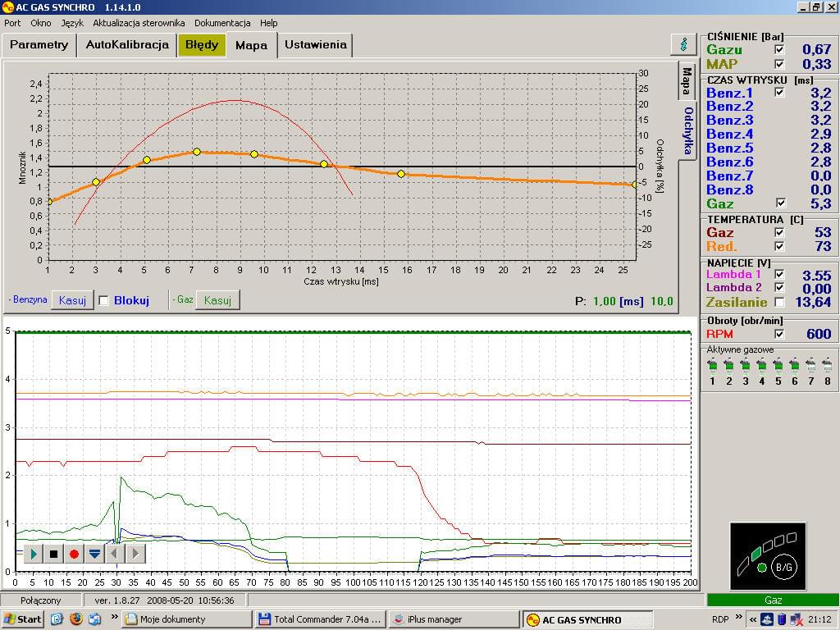Click the B/G switch button on the LED panel
The height and width of the screenshot is (630, 840).
pos(783,567)
